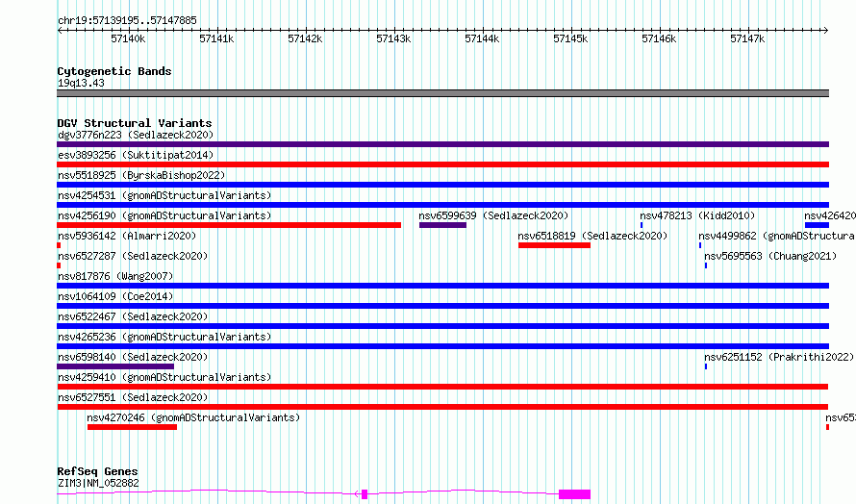Click the 57146k ruler tick label
Screen dimensions: 856x504
pos(659,38)
